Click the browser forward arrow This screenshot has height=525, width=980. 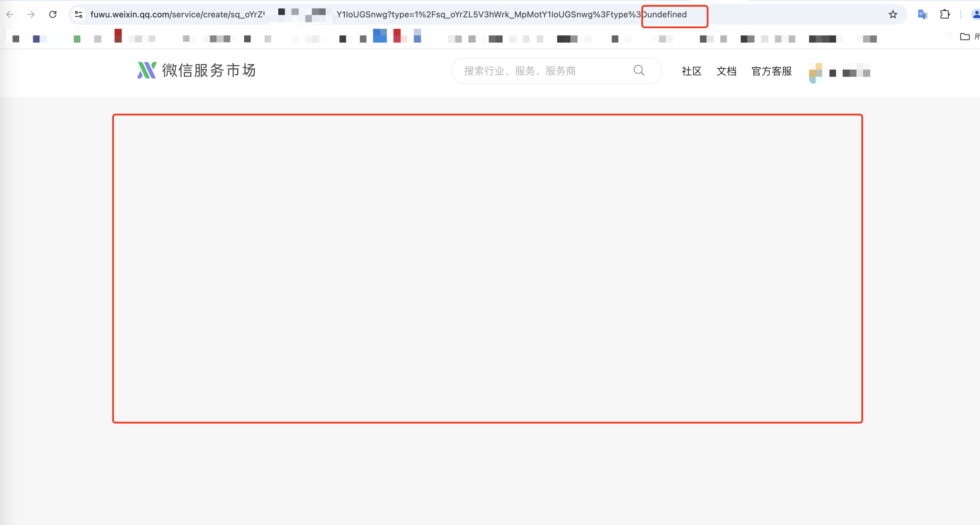point(31,14)
